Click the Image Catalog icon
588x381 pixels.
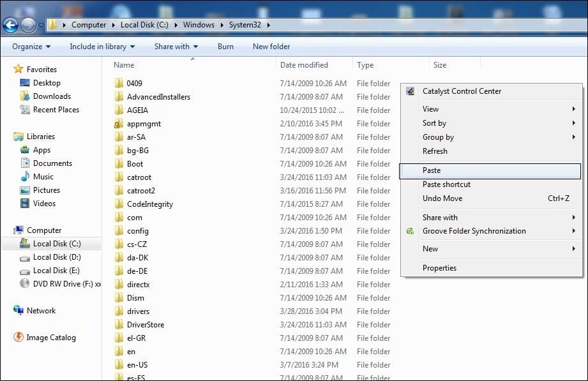pyautogui.click(x=18, y=337)
